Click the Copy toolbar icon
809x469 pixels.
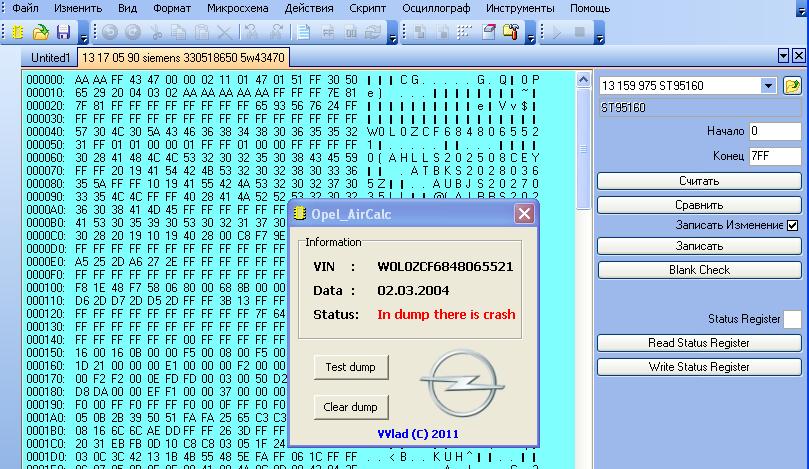pyautogui.click(x=179, y=32)
